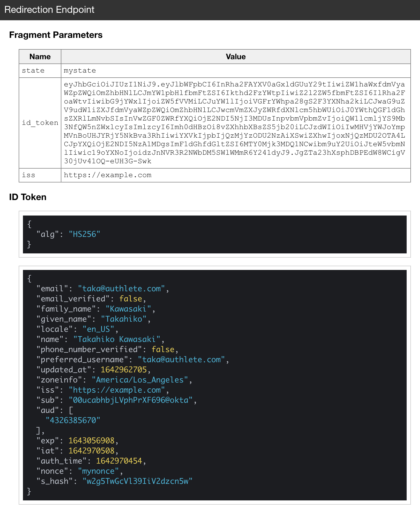The width and height of the screenshot is (420, 510).
Task: Select the zoneinfo value America/Los_Angeles
Action: 140,380
